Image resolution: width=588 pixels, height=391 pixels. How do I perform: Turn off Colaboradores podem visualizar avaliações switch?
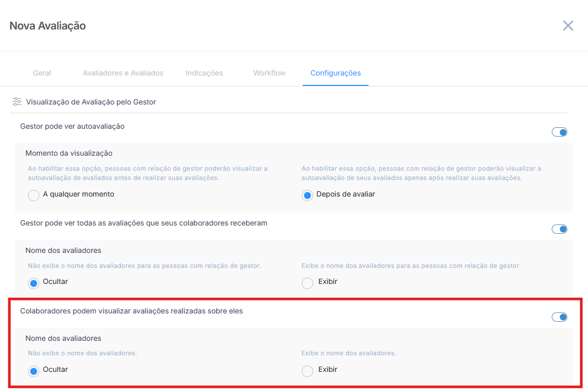tap(559, 317)
